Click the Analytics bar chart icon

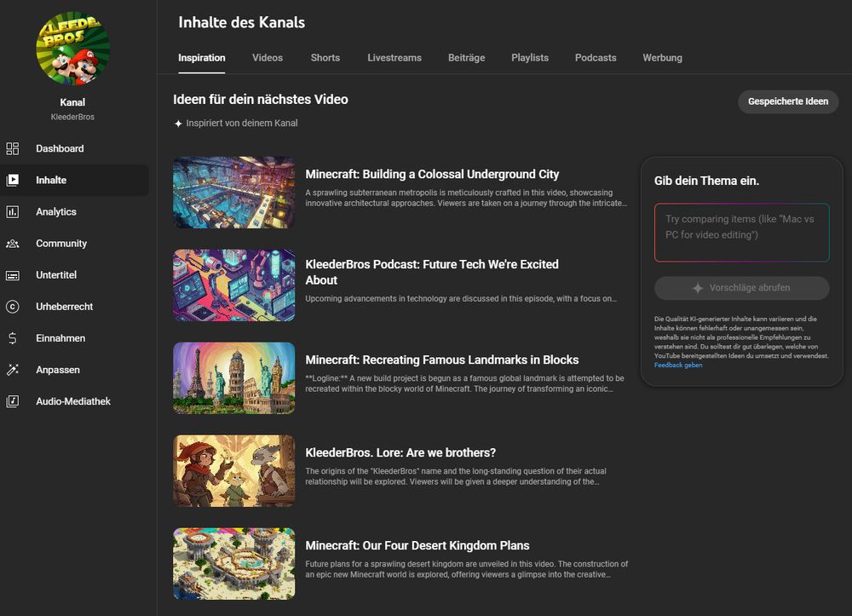point(13,212)
